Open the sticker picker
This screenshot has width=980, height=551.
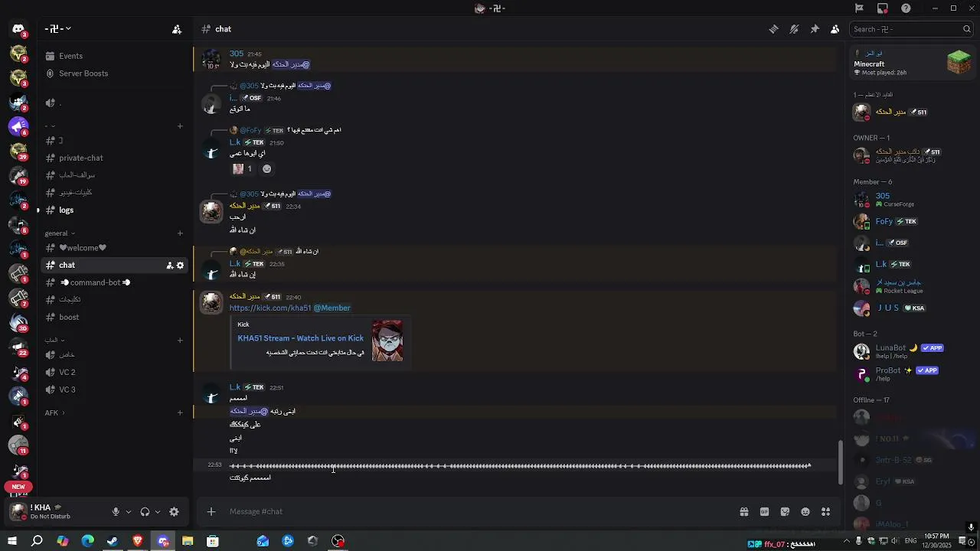[x=785, y=511]
